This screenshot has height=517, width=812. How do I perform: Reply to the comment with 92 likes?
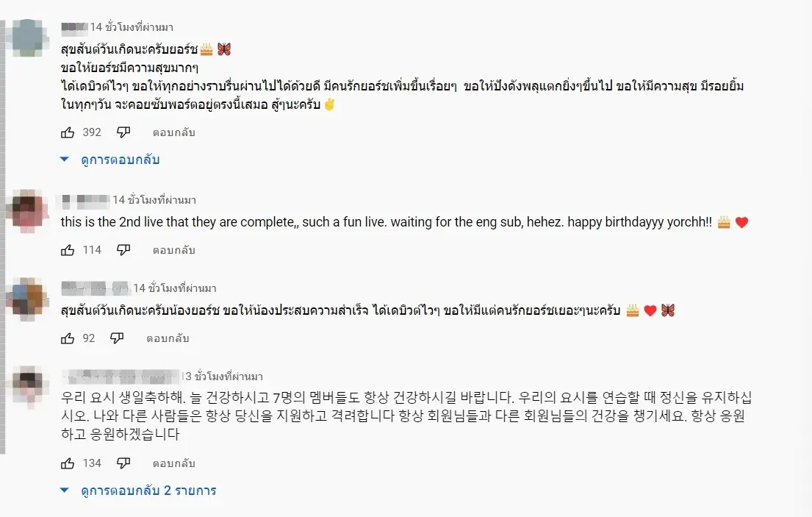tap(168, 338)
